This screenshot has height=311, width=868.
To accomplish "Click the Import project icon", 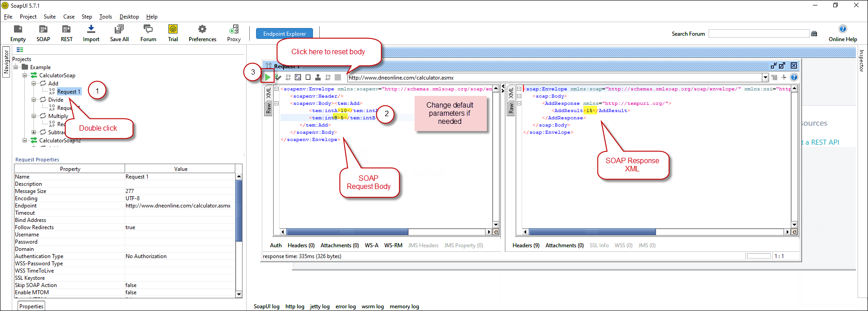I will click(x=91, y=29).
